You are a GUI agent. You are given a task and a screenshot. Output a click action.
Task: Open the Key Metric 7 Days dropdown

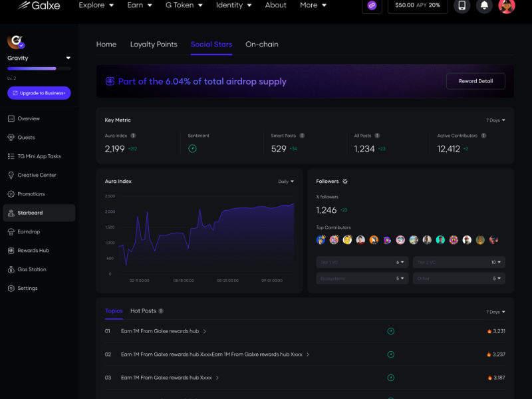495,120
